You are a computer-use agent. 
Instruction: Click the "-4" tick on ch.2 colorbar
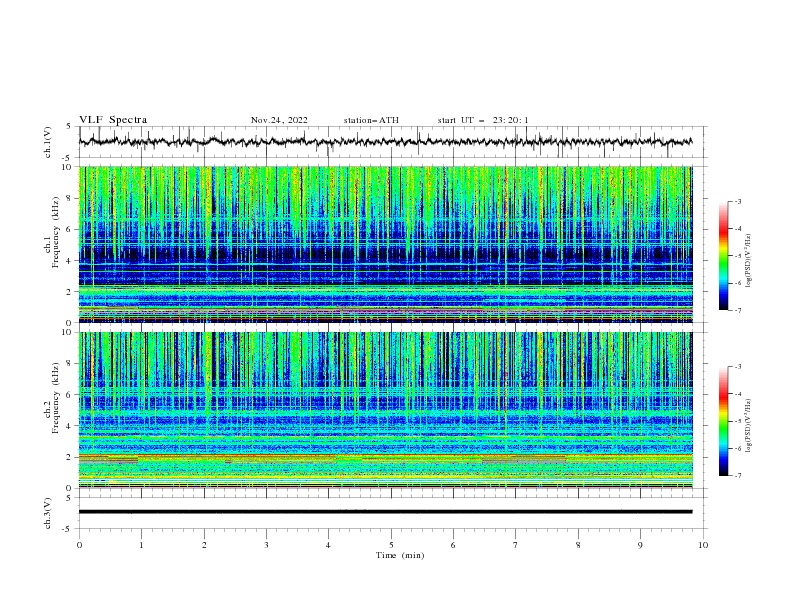click(x=737, y=394)
